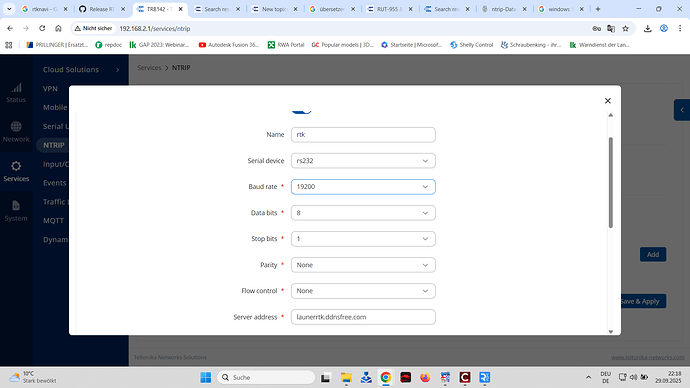Select the Release browser tab with GitHub icon

[x=102, y=9]
